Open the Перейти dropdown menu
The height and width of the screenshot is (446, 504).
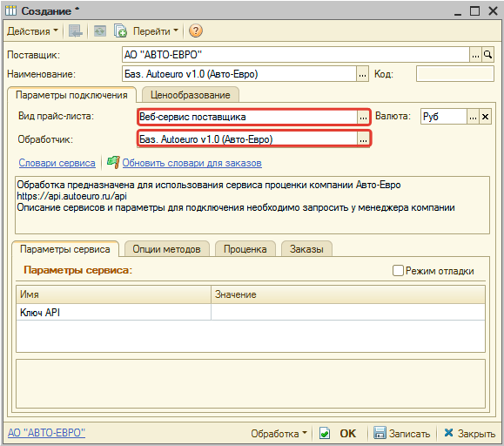[155, 31]
